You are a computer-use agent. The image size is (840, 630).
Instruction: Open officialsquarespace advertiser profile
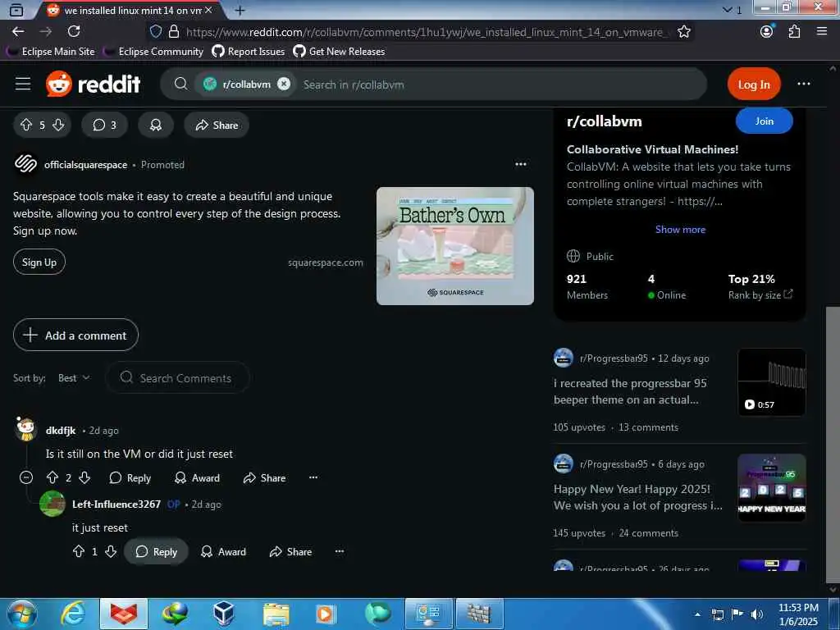point(85,165)
